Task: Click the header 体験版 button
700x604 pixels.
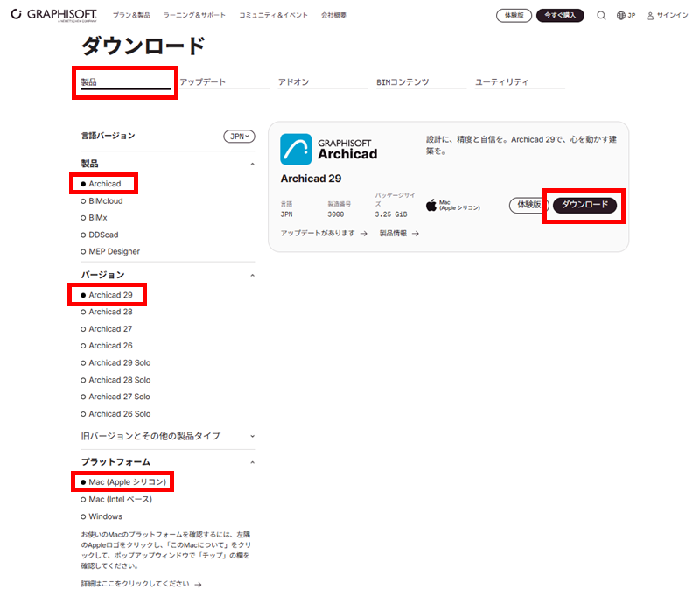Action: coord(514,15)
